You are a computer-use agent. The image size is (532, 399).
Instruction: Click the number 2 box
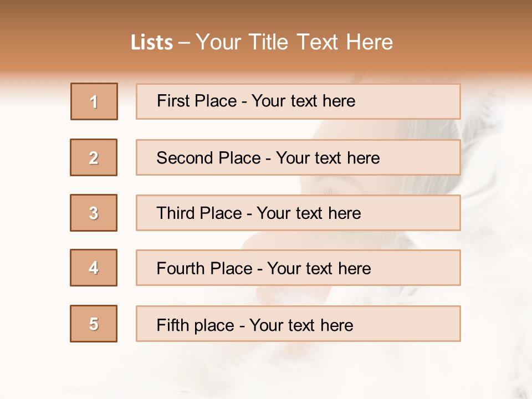tap(94, 157)
